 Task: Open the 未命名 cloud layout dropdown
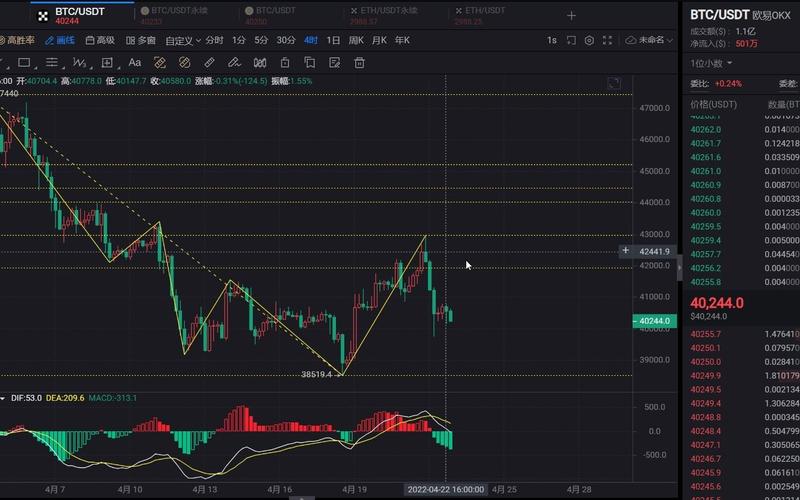click(649, 40)
